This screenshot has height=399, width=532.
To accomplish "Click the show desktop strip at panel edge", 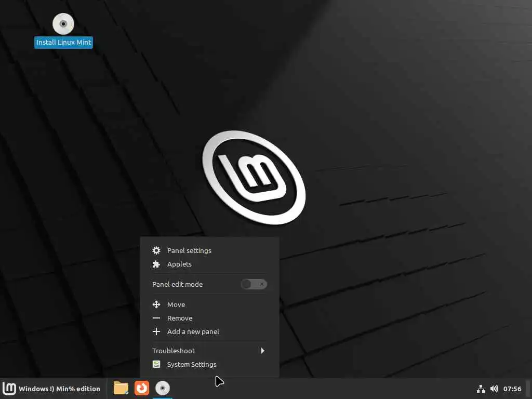I will (528, 389).
